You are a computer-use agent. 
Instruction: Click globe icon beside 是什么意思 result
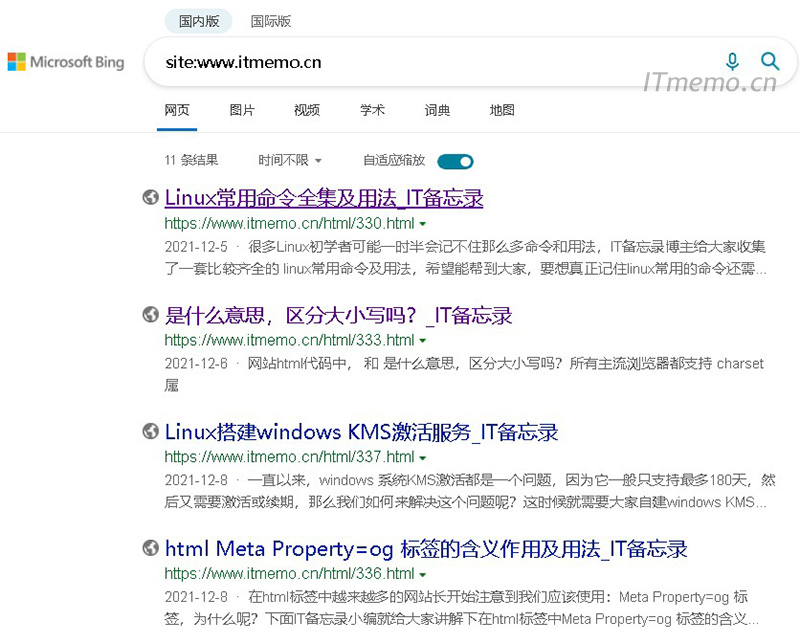(151, 314)
